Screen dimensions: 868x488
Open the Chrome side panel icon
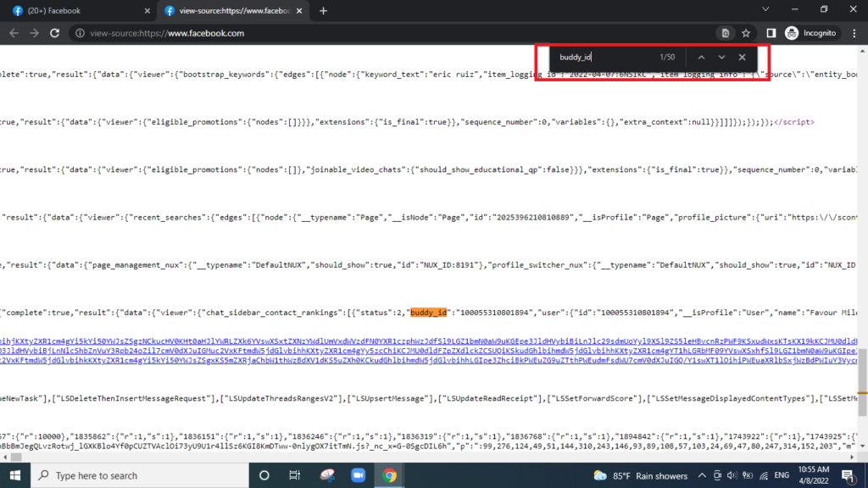click(x=771, y=33)
